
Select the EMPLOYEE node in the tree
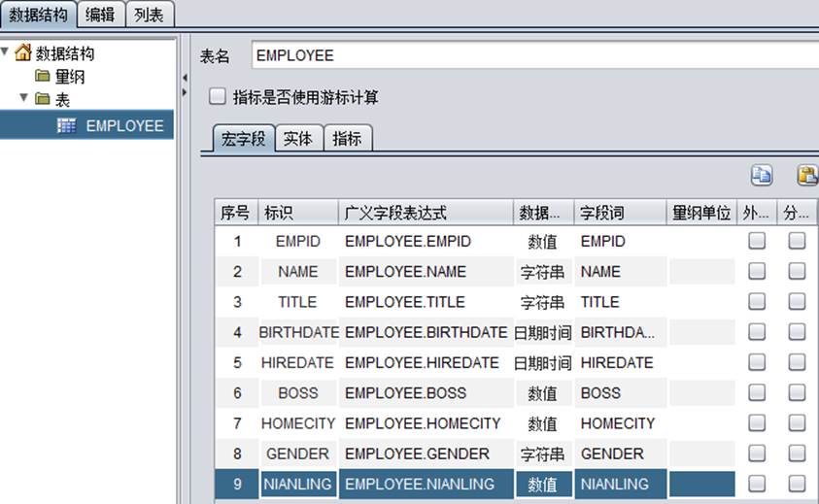click(x=124, y=125)
